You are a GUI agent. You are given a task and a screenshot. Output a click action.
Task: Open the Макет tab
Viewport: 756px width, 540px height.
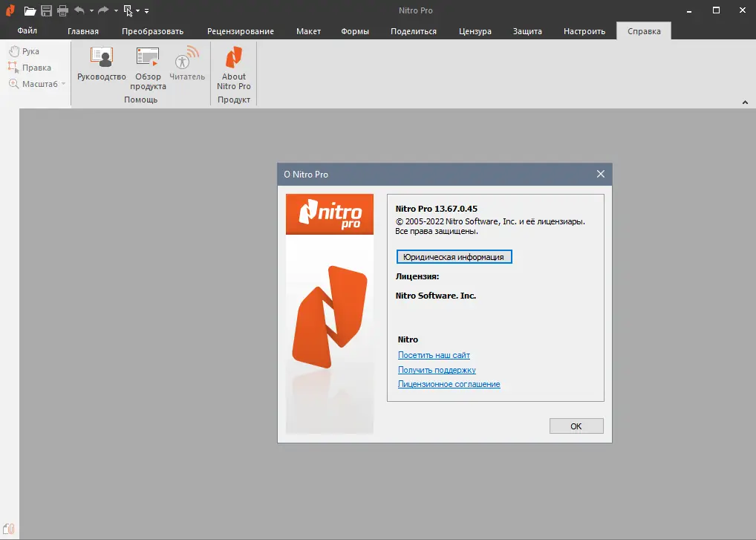309,31
